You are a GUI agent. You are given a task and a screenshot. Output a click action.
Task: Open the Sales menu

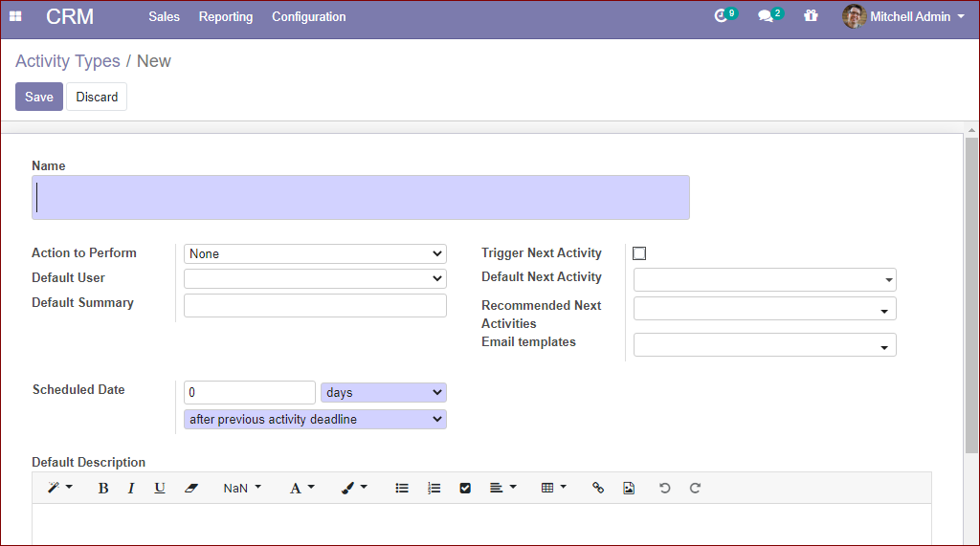point(164,17)
